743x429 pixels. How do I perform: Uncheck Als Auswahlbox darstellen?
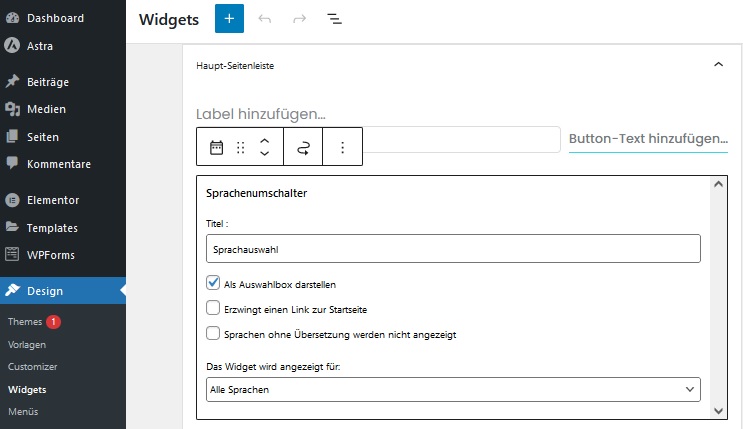point(213,283)
